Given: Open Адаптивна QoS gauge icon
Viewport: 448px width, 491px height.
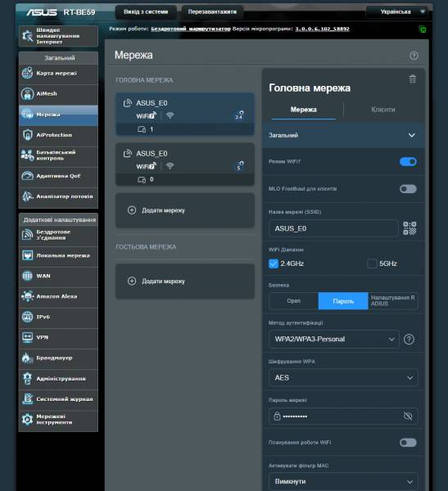Looking at the screenshot, I should (x=27, y=176).
